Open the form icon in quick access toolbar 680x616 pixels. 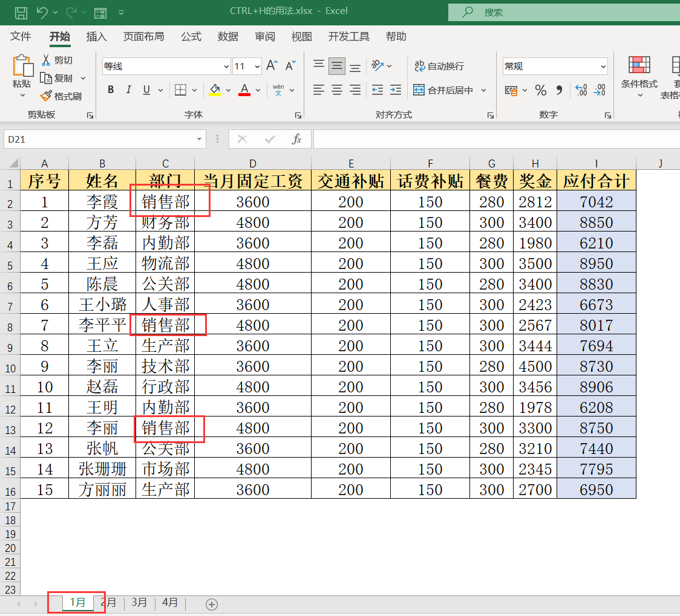pyautogui.click(x=100, y=13)
